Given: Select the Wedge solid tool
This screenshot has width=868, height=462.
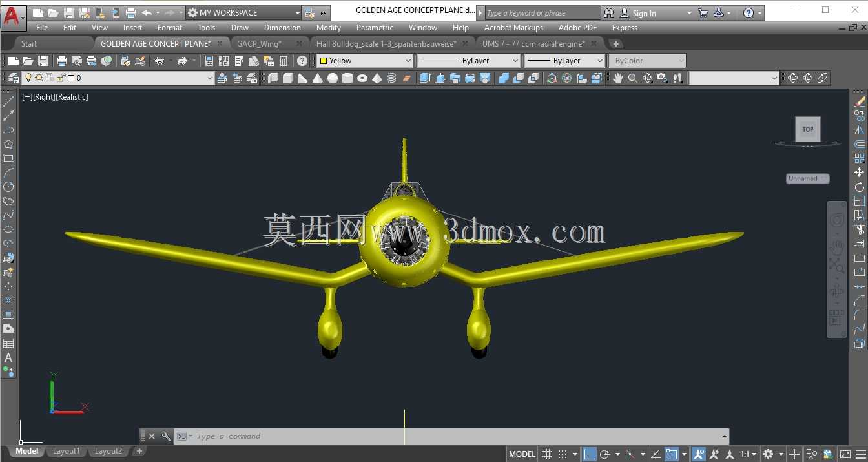Looking at the screenshot, I should pos(303,78).
